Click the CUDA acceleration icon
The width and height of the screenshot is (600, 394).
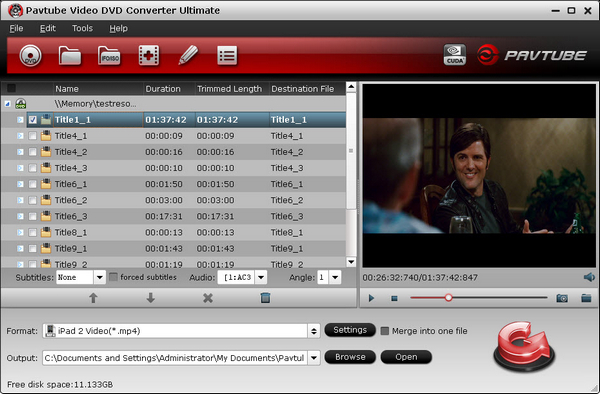pos(455,55)
